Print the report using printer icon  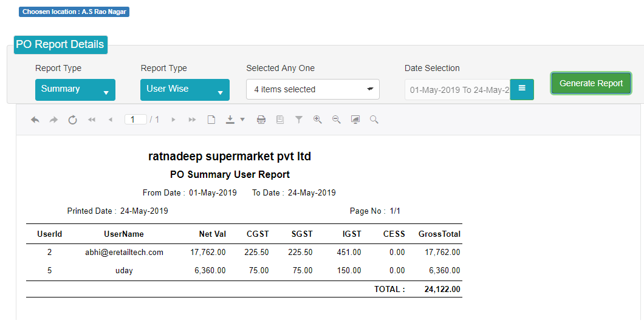[261, 120]
